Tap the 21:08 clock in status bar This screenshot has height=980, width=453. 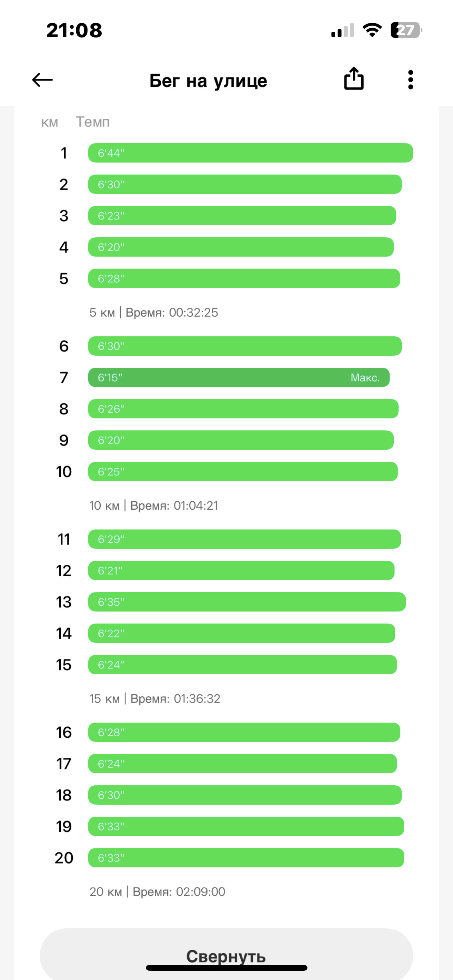[74, 30]
